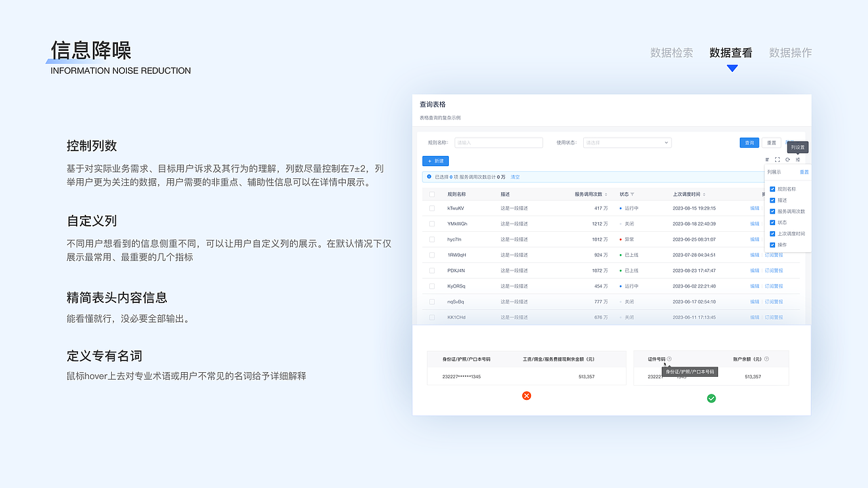The image size is (868, 488).
Task: Click the 新建 (New) button
Action: [x=435, y=161]
